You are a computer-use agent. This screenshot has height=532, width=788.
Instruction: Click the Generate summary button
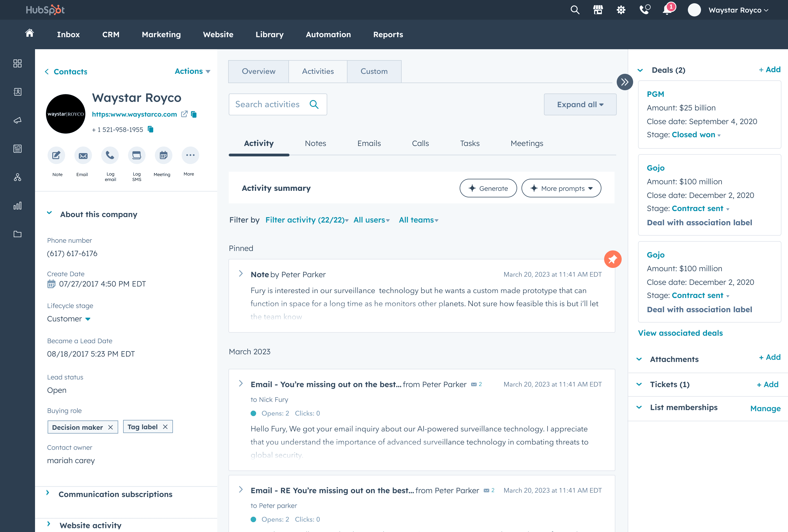pyautogui.click(x=488, y=188)
